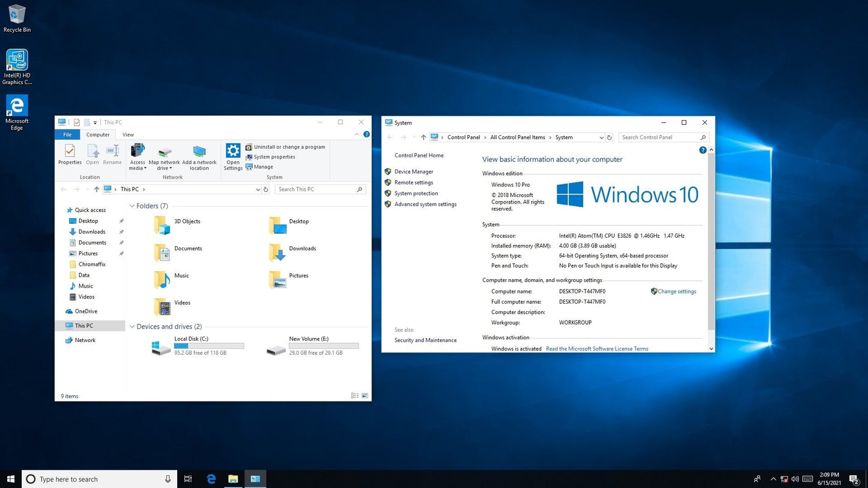Select Local Disk (C:) drive
This screenshot has height=488, width=868.
(x=198, y=346)
